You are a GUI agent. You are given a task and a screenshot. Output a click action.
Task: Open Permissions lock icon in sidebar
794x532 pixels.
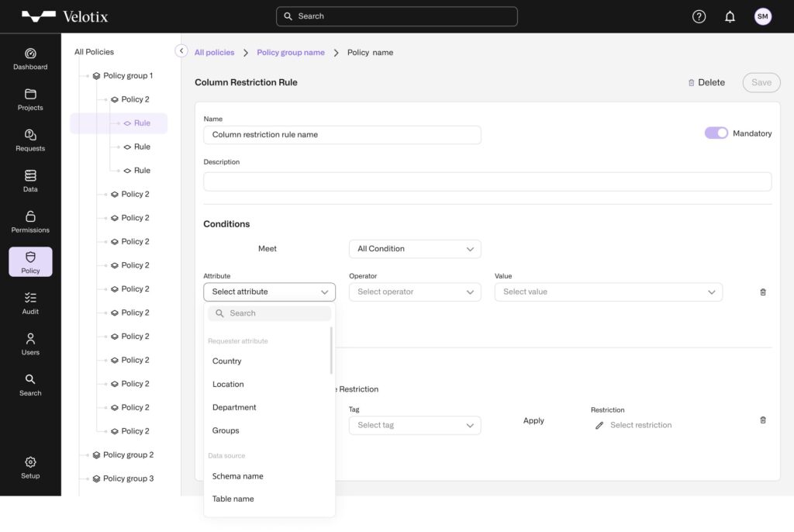coord(30,216)
